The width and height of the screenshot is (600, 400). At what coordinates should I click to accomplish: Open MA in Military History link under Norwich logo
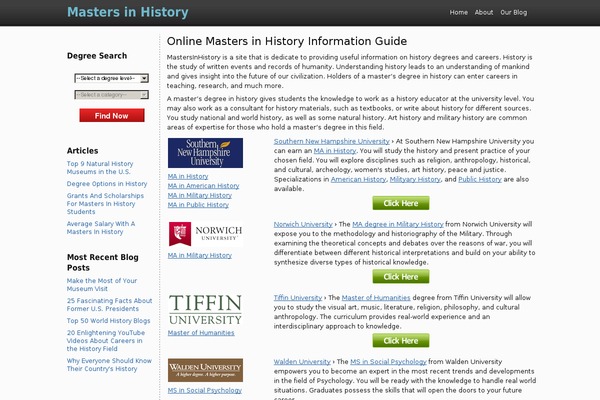pos(200,256)
